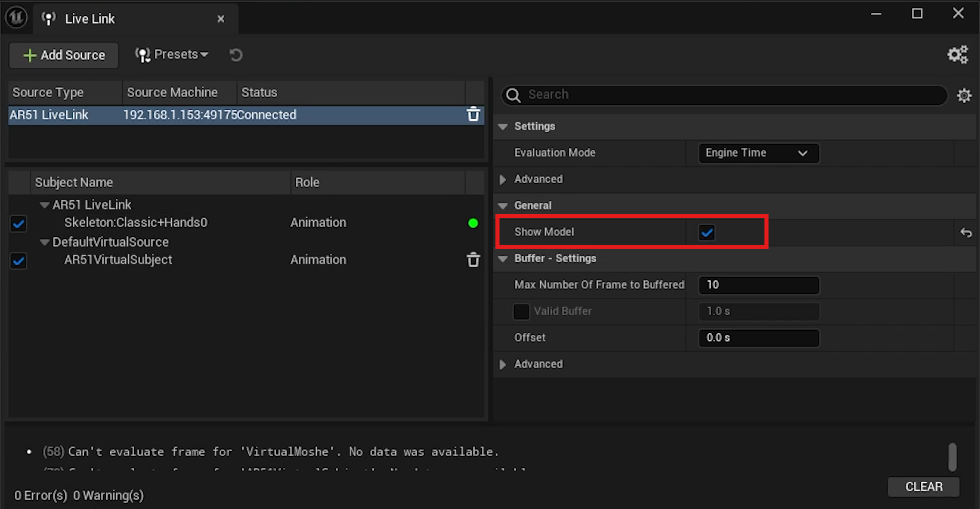Click the green status indicator dot
Viewport: 980px width, 509px height.
point(473,223)
